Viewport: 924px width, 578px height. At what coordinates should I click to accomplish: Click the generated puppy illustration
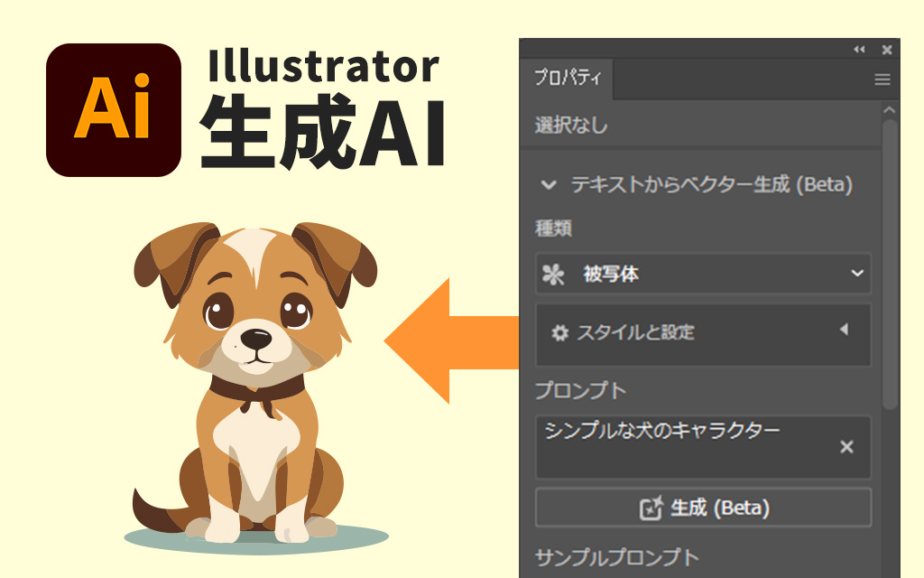pyautogui.click(x=256, y=387)
